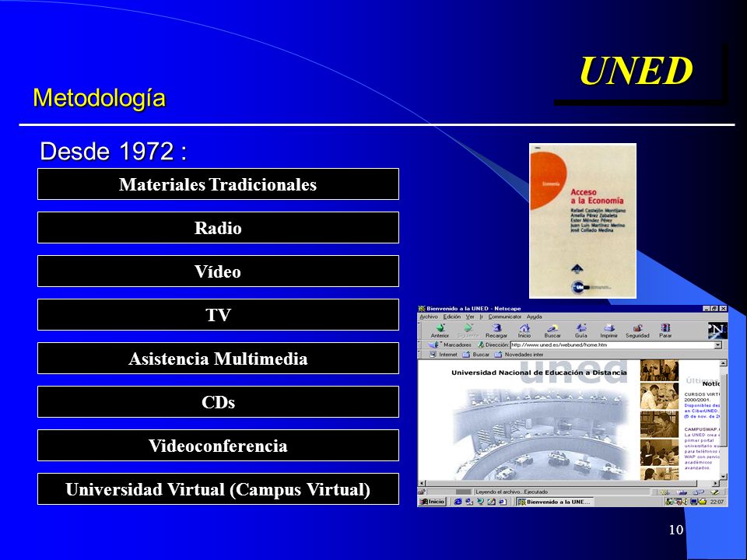Click the horizontal scrollbar left arrow
Image resolution: width=747 pixels, height=560 pixels.
point(421,483)
